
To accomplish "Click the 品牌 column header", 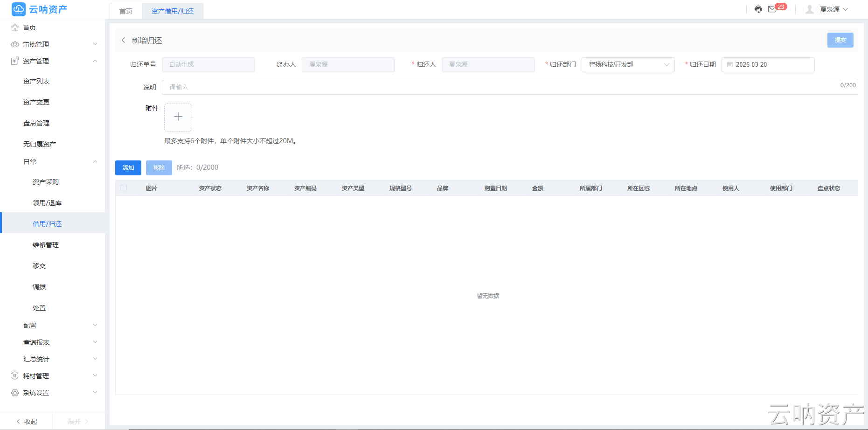I will (443, 188).
